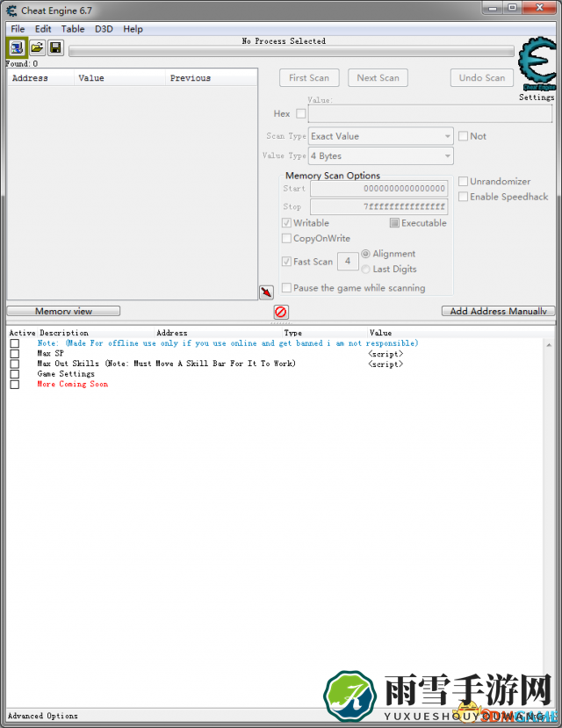Toggle the Writable checkbox

pos(286,223)
